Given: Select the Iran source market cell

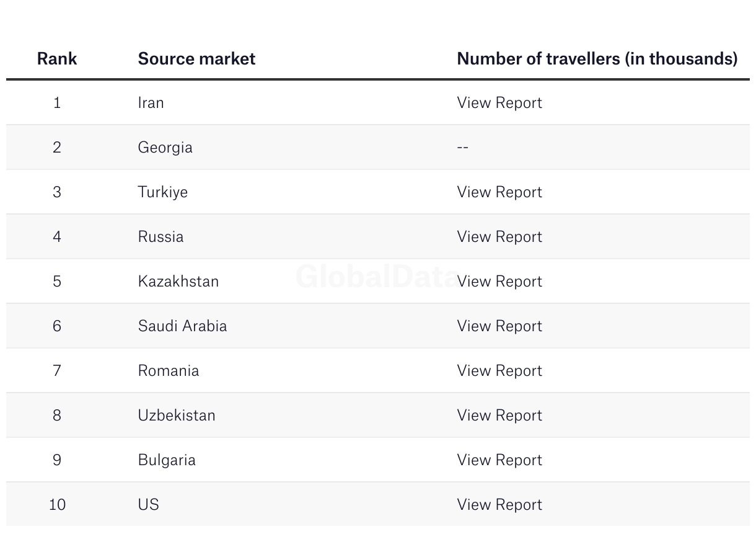Looking at the screenshot, I should coord(151,103).
